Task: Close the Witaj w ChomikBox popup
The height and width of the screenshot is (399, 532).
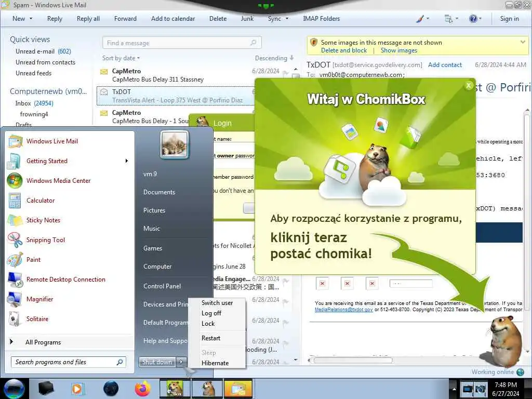Action: [469, 86]
